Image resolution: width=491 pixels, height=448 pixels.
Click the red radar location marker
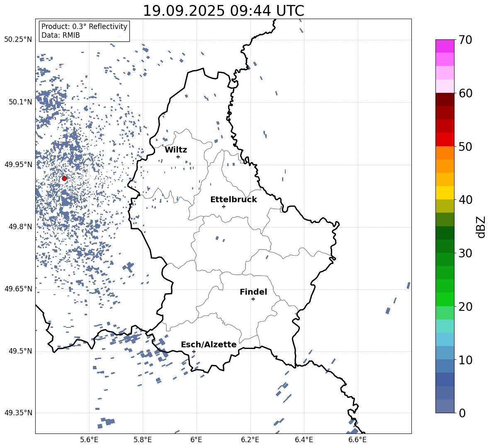pyautogui.click(x=64, y=178)
